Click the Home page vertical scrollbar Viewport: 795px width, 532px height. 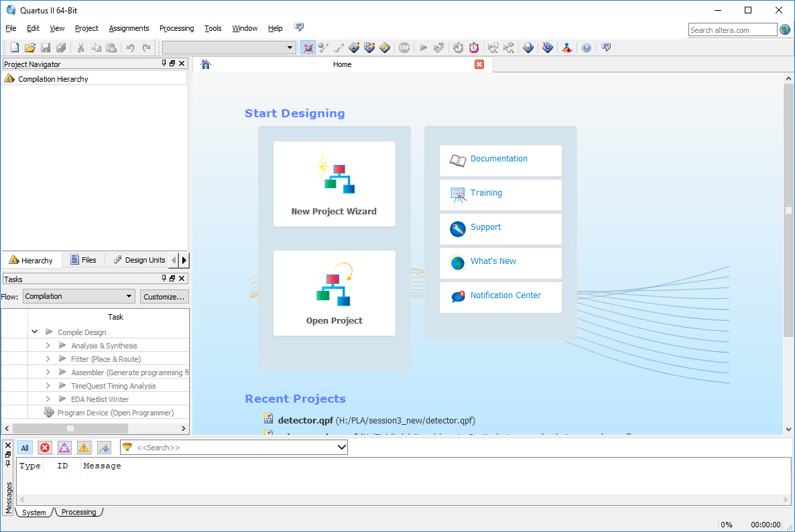[788, 210]
